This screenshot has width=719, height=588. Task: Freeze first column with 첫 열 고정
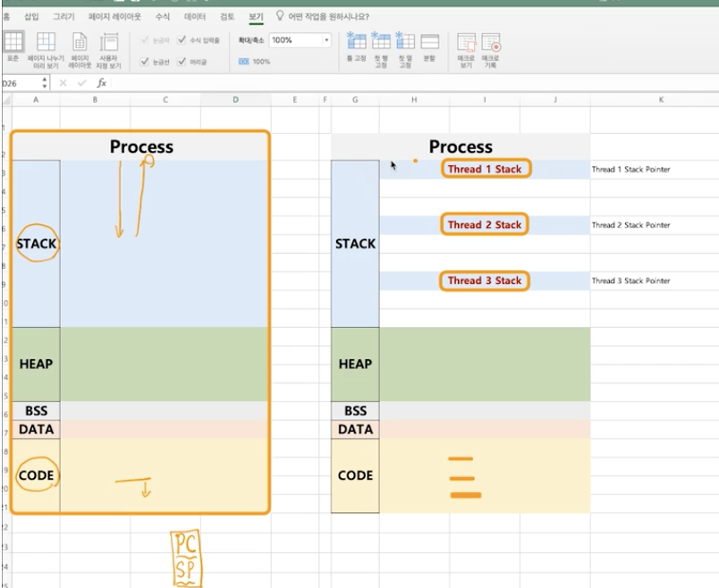[405, 50]
